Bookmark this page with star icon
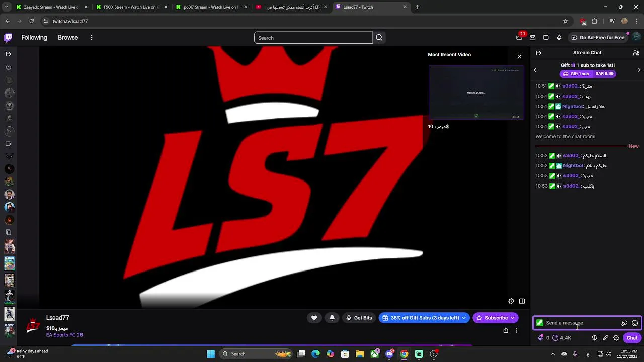This screenshot has height=362, width=644. [x=566, y=21]
